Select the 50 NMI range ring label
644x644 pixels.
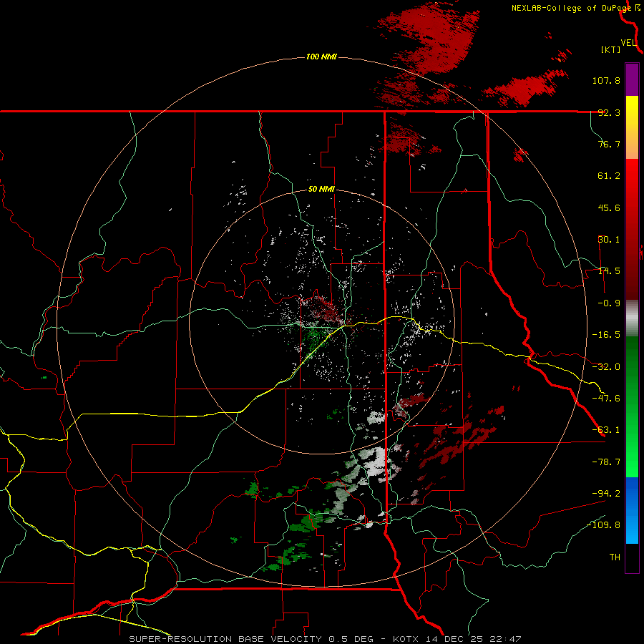point(321,189)
